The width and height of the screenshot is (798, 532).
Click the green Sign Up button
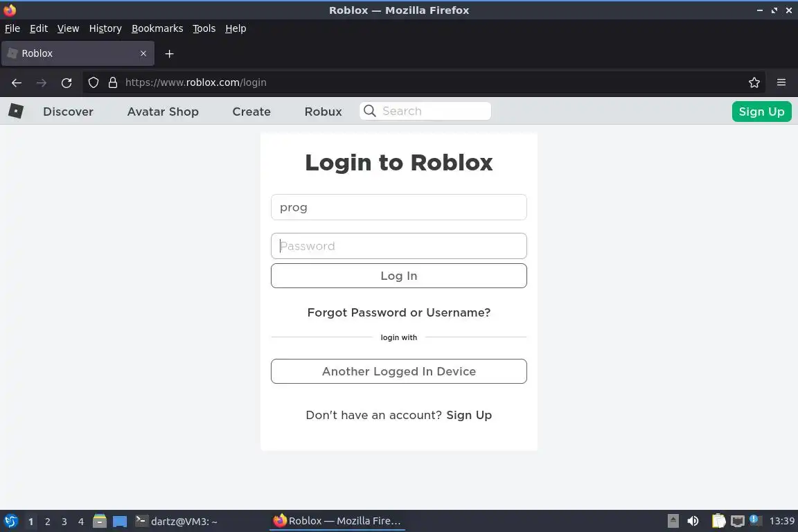coord(761,112)
